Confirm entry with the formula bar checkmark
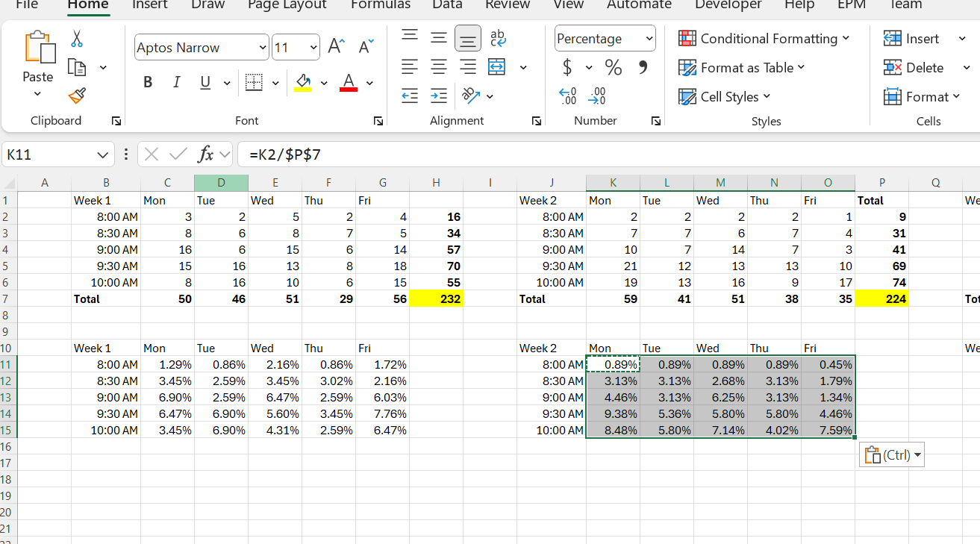This screenshot has height=544, width=980. pyautogui.click(x=178, y=154)
